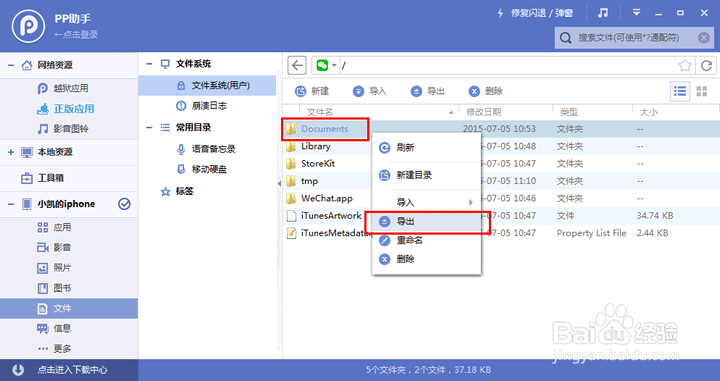Open 照片 under the device

(x=54, y=268)
